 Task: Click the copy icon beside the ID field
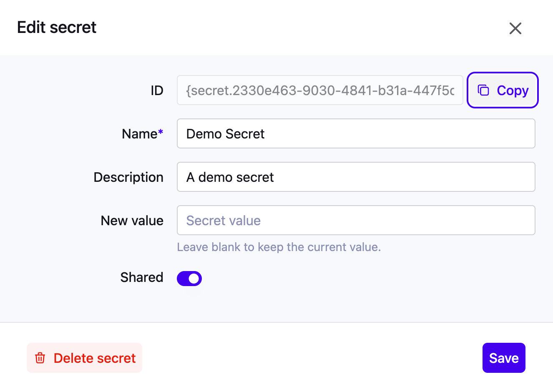coord(483,90)
